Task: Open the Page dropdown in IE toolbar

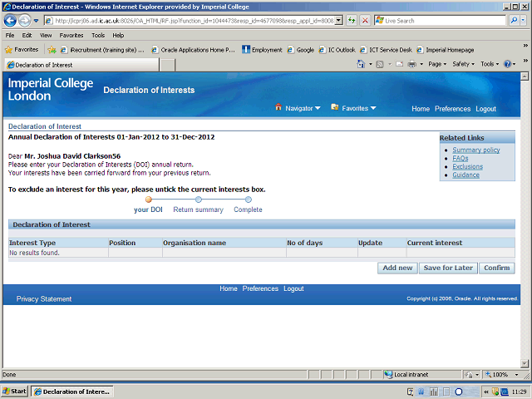Action: pos(437,64)
